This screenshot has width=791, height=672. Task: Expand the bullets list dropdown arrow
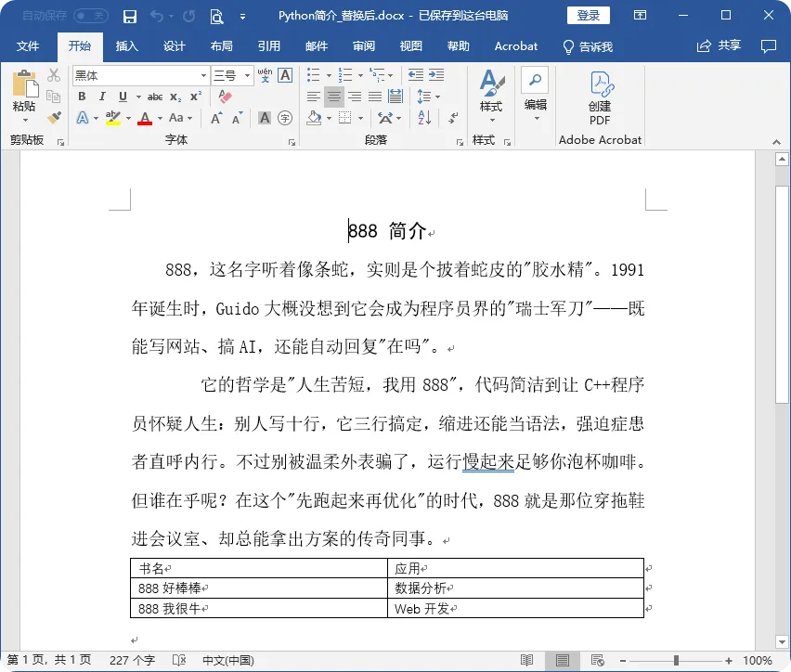tap(329, 76)
